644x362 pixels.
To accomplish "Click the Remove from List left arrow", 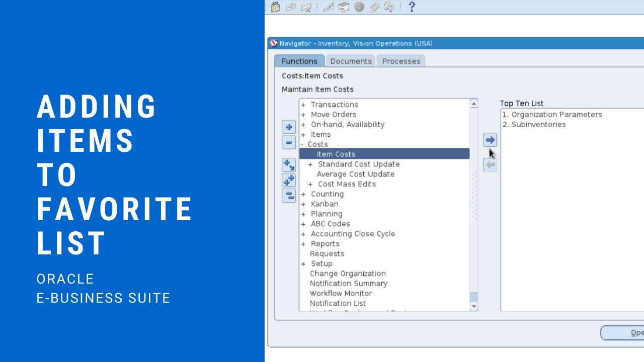I will [490, 165].
